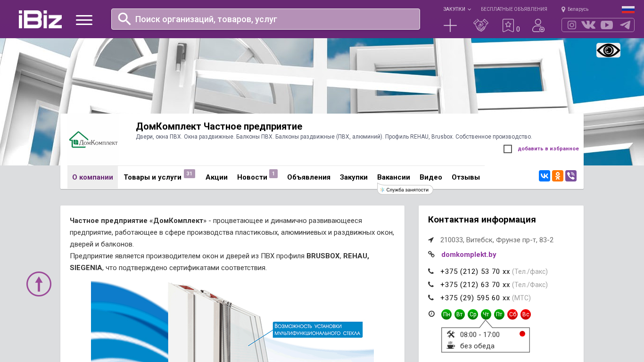
Task: Click the search magnifier icon
Action: 124,19
